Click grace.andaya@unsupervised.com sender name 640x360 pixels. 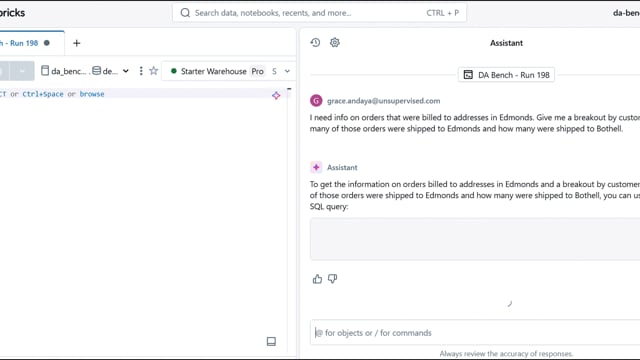point(383,100)
